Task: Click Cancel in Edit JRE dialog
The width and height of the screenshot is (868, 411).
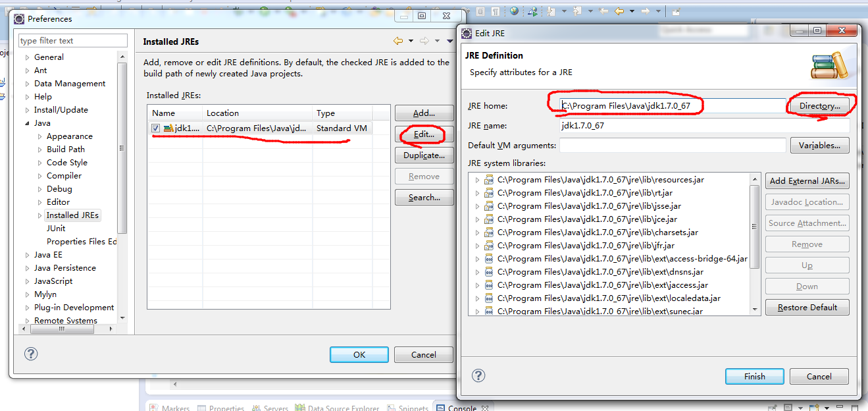Action: tap(819, 377)
